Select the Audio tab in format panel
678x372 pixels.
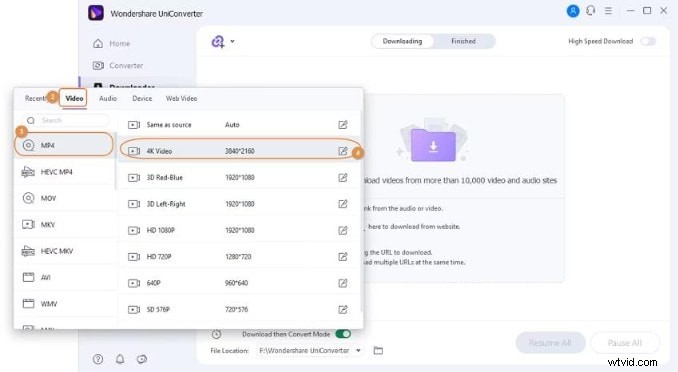108,98
